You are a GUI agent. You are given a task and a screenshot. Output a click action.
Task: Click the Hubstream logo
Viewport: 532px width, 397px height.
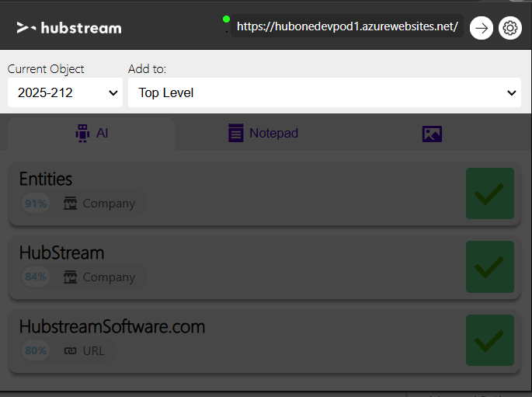tap(69, 28)
